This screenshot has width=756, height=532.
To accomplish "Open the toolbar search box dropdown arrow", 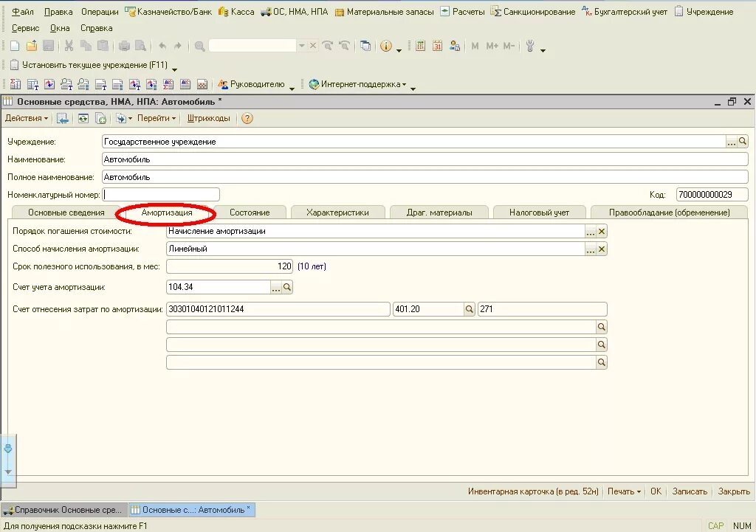I will tap(302, 46).
